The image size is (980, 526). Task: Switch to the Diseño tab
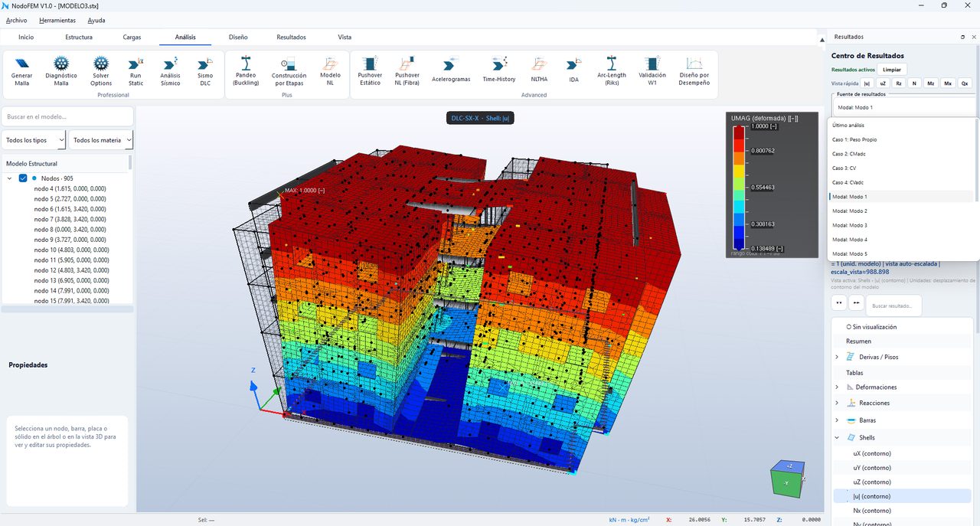pos(238,37)
